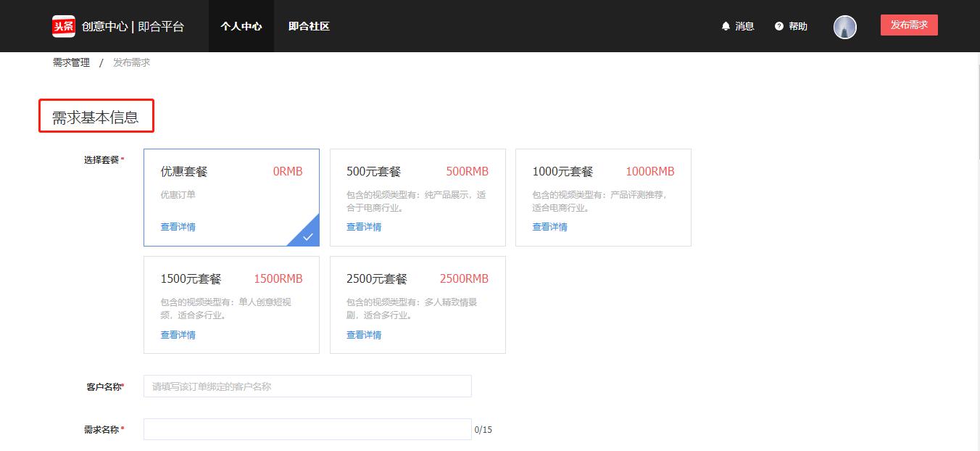Click the 需求名称 input field
This screenshot has width=980, height=451.
[307, 429]
